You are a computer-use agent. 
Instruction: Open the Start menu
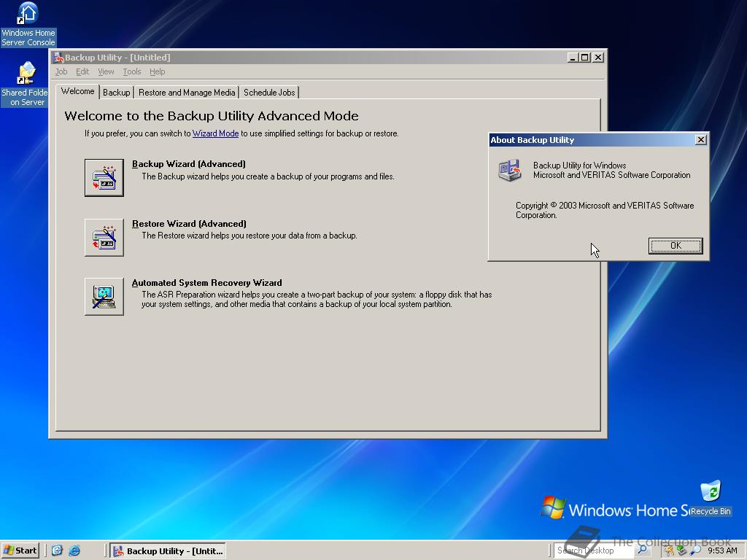pyautogui.click(x=20, y=551)
